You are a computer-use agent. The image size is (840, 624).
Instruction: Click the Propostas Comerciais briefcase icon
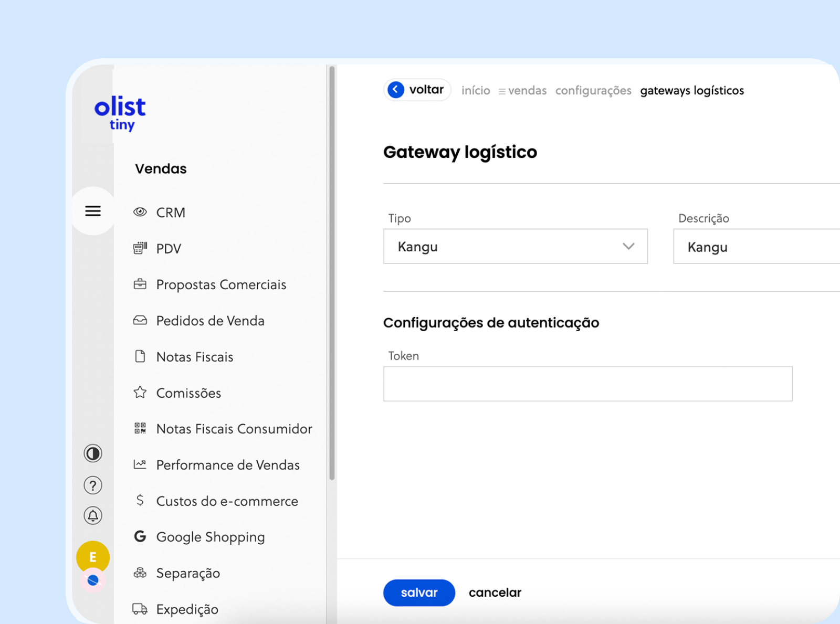pyautogui.click(x=140, y=284)
